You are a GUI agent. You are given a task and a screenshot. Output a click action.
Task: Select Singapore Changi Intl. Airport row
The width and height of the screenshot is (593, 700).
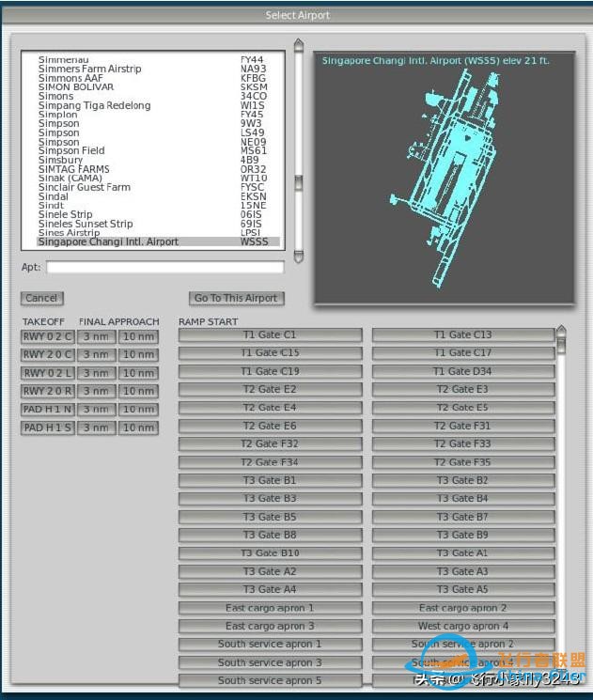(158, 242)
